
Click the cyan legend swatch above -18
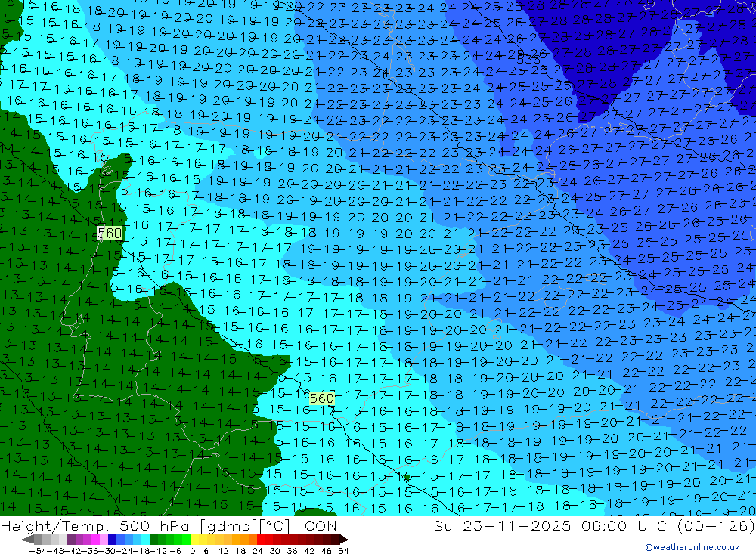[x=145, y=539]
